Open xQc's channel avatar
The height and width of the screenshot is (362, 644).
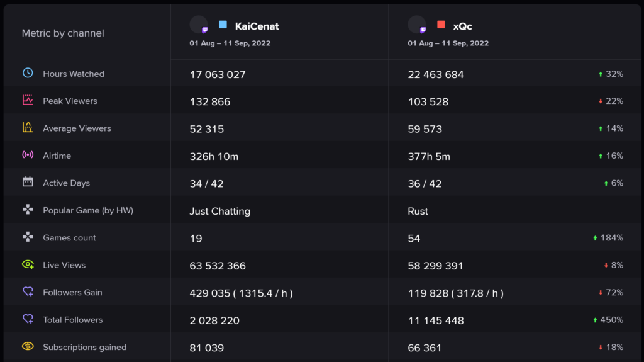[x=417, y=25]
